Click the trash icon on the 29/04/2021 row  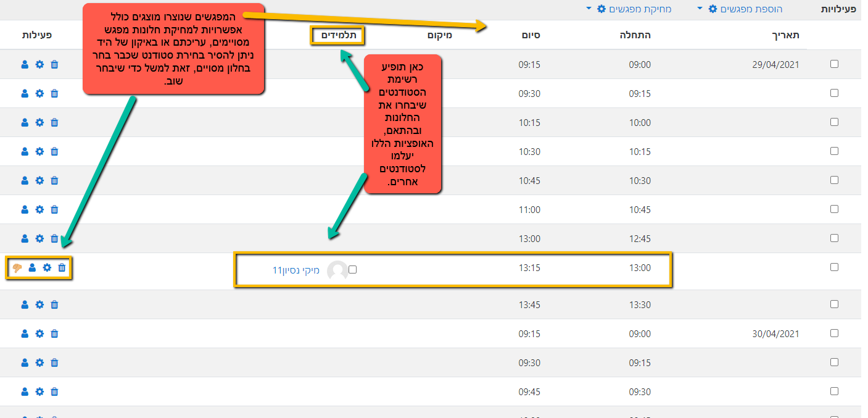click(54, 64)
